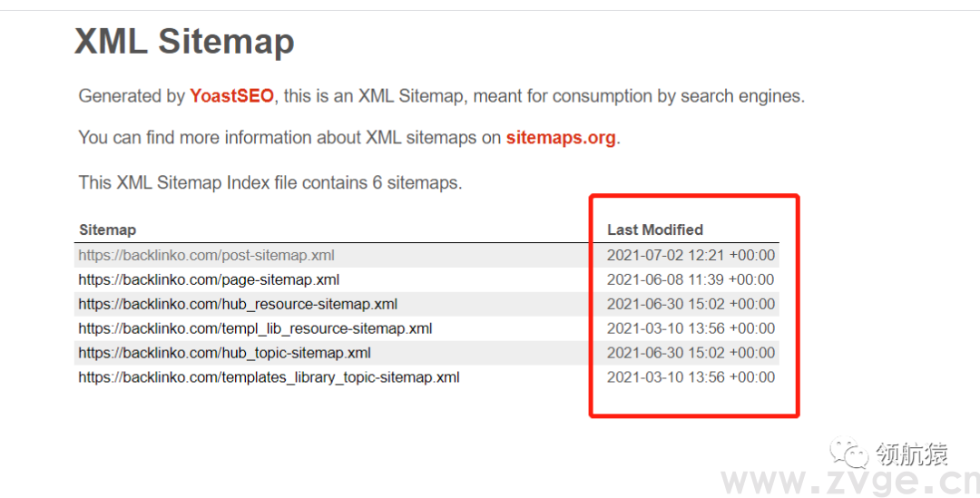980x498 pixels.
Task: Open the templates_library_topic-sitemap.xml link
Action: pos(269,377)
